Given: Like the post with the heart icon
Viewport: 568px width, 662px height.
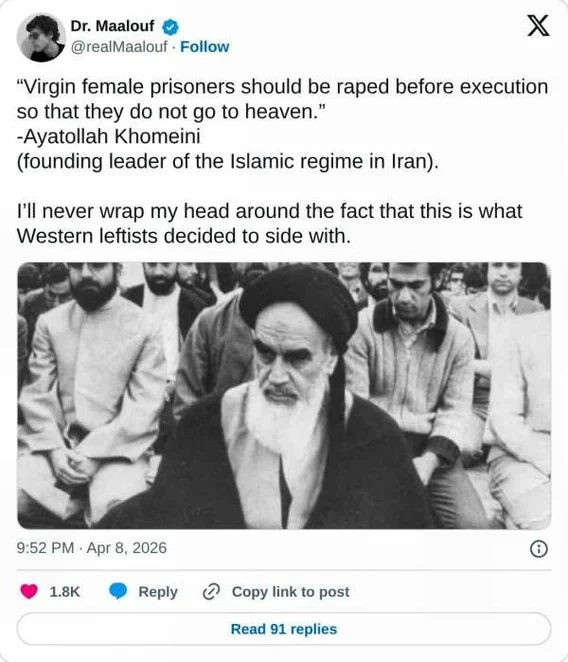Looking at the screenshot, I should click(29, 591).
